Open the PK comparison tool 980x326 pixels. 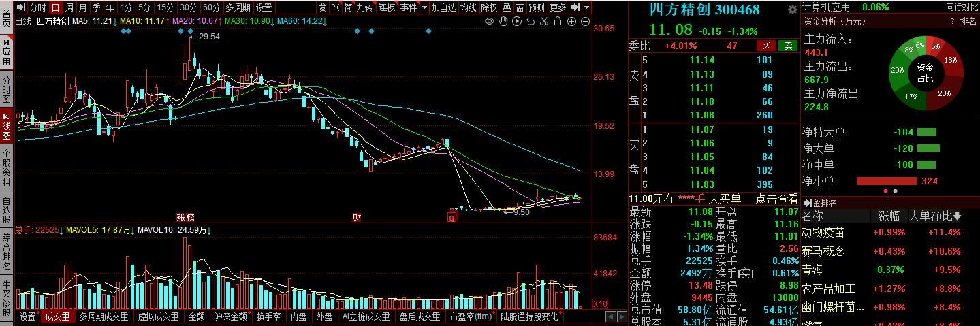pyautogui.click(x=335, y=7)
